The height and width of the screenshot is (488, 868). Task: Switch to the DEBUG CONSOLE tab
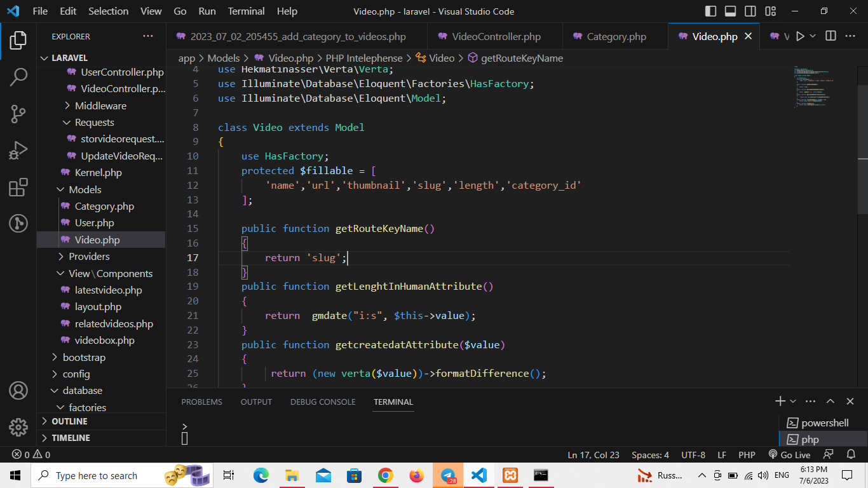click(x=323, y=402)
